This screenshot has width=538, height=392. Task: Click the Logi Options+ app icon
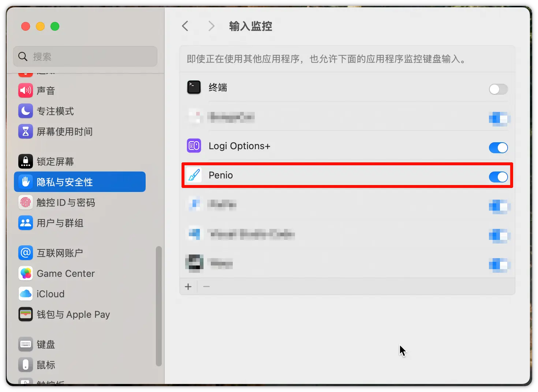coord(194,146)
